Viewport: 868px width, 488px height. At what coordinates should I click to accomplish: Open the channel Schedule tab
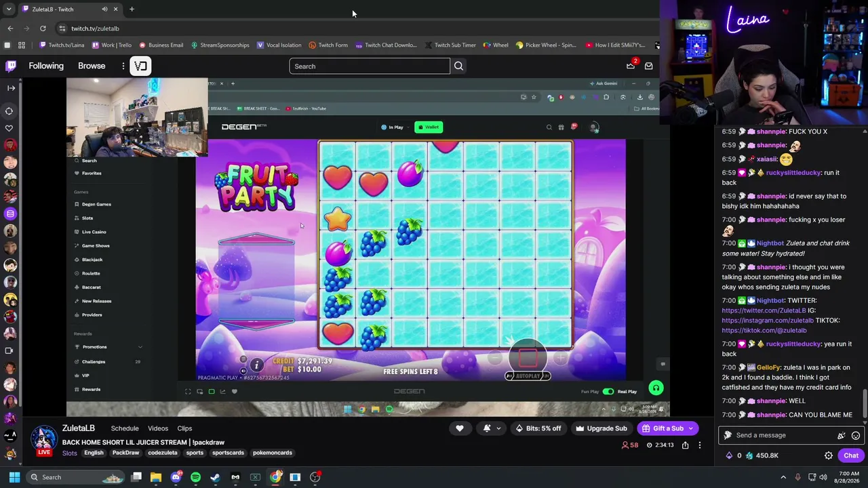click(x=125, y=428)
